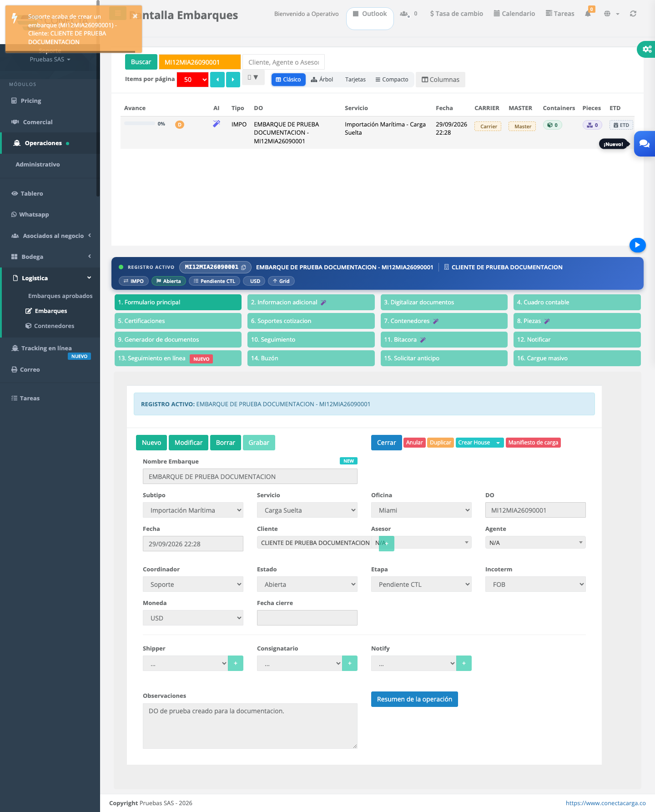Open the Incoterm dropdown showing FOB

tap(535, 585)
